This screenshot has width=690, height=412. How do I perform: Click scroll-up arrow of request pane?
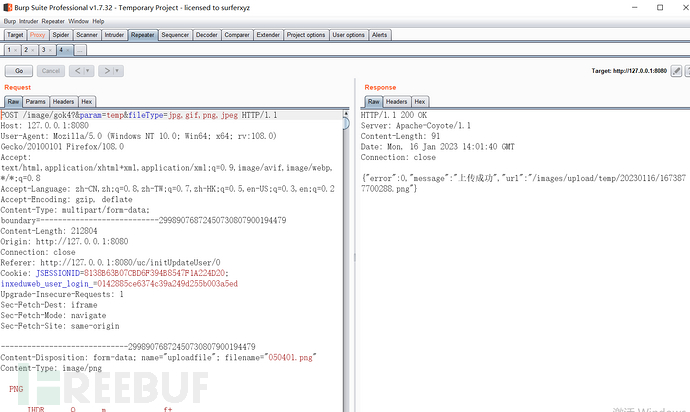346,114
